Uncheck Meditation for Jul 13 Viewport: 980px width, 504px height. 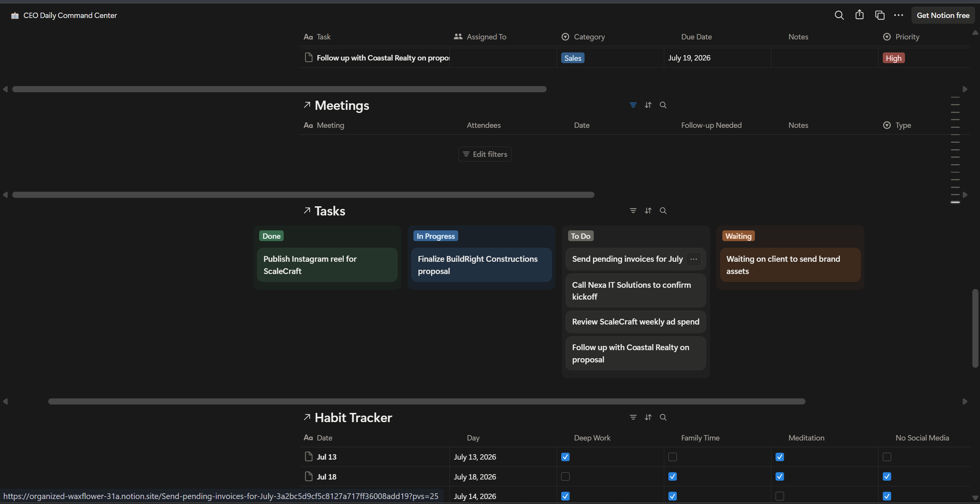(x=779, y=457)
